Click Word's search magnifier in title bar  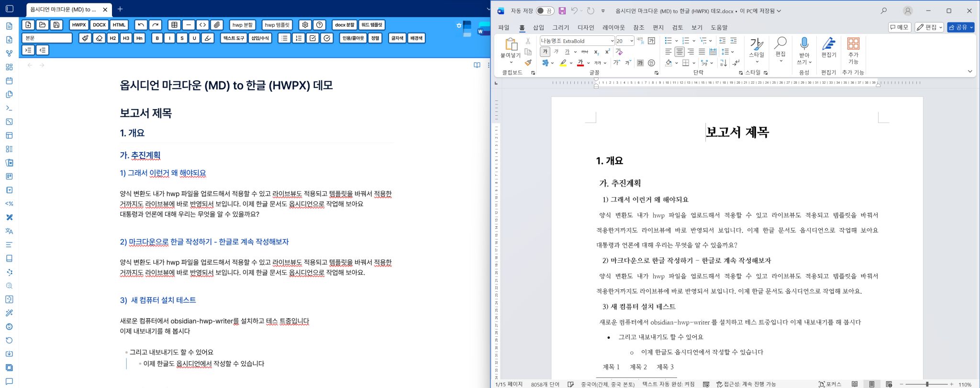(883, 11)
